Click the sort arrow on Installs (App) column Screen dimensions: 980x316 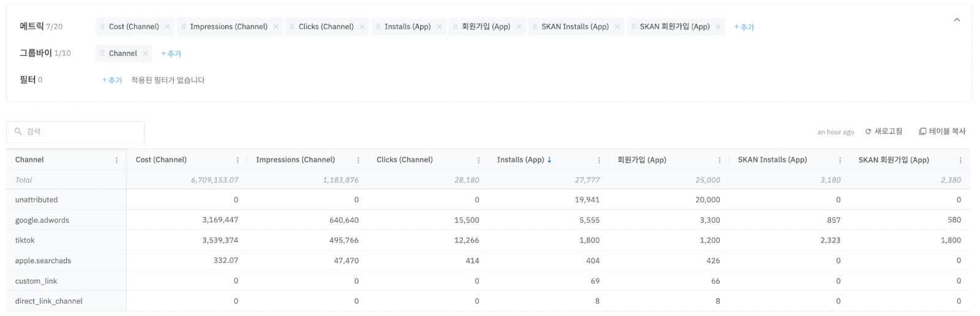(x=549, y=160)
